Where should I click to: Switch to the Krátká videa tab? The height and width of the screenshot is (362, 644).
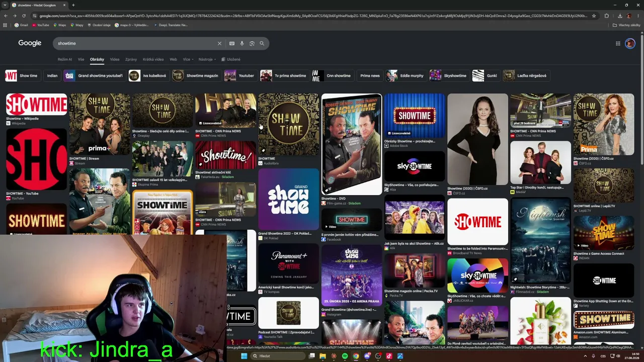153,59
